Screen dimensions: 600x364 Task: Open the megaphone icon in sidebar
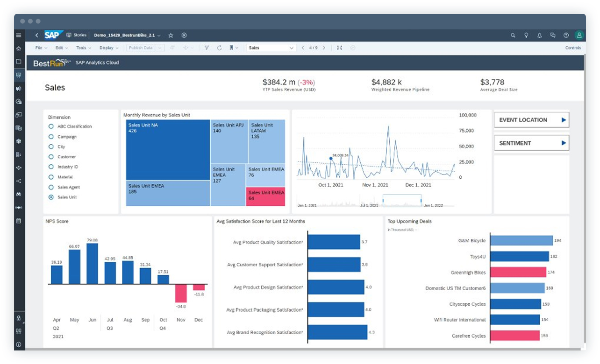click(19, 88)
